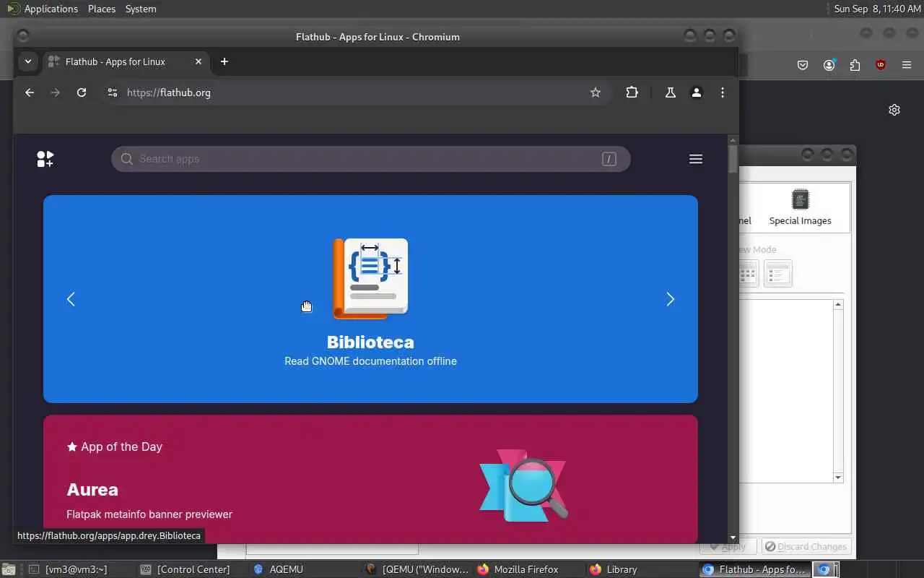
Task: Open Chromium profile icon
Action: pyautogui.click(x=697, y=92)
